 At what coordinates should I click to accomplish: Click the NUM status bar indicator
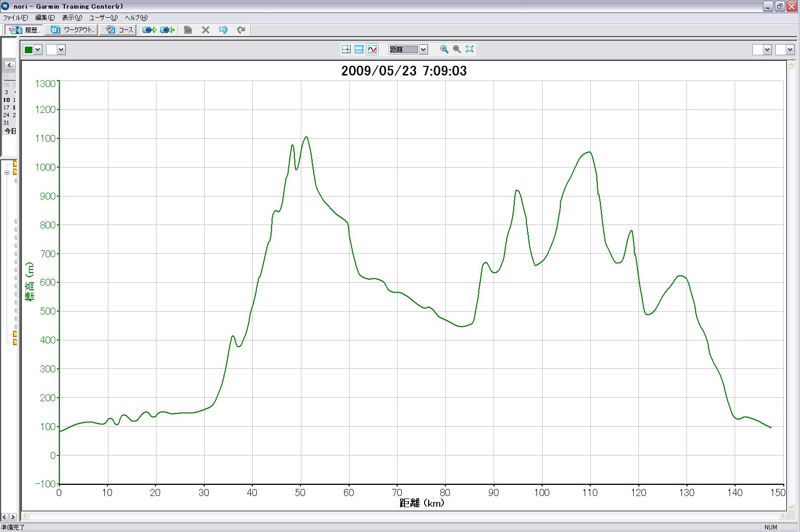(771, 527)
